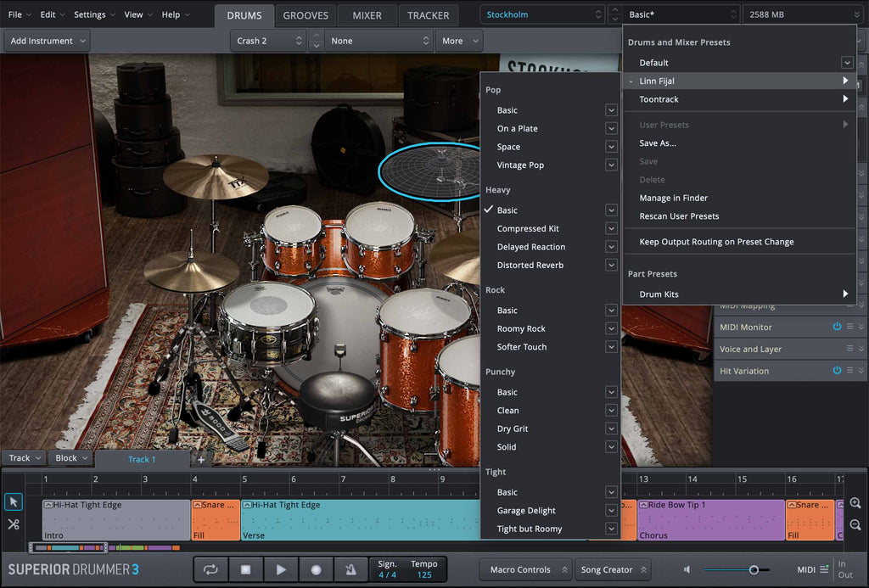Toggle the MIDI Monitor power button

(x=837, y=327)
